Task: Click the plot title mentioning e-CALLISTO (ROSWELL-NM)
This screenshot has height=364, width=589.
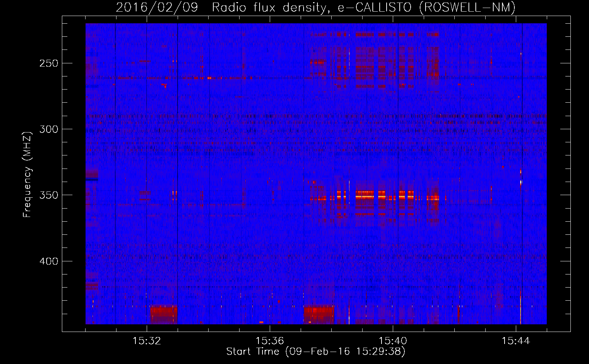Action: pos(316,7)
